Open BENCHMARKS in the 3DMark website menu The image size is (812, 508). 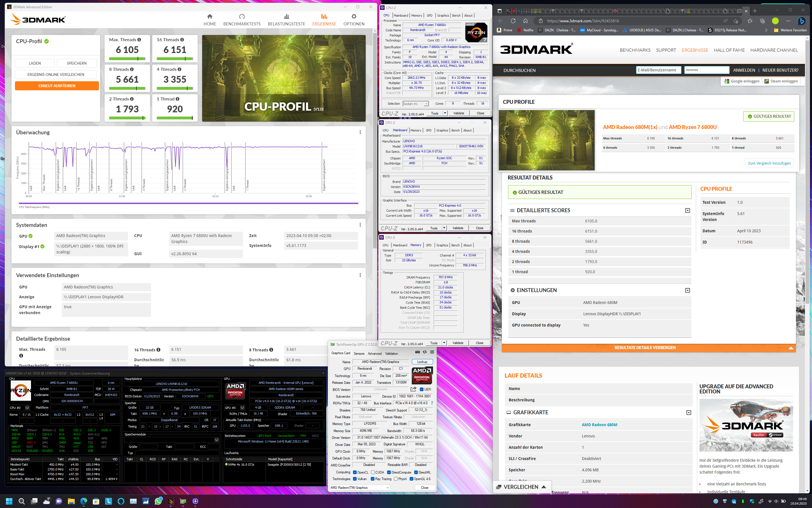click(x=635, y=50)
